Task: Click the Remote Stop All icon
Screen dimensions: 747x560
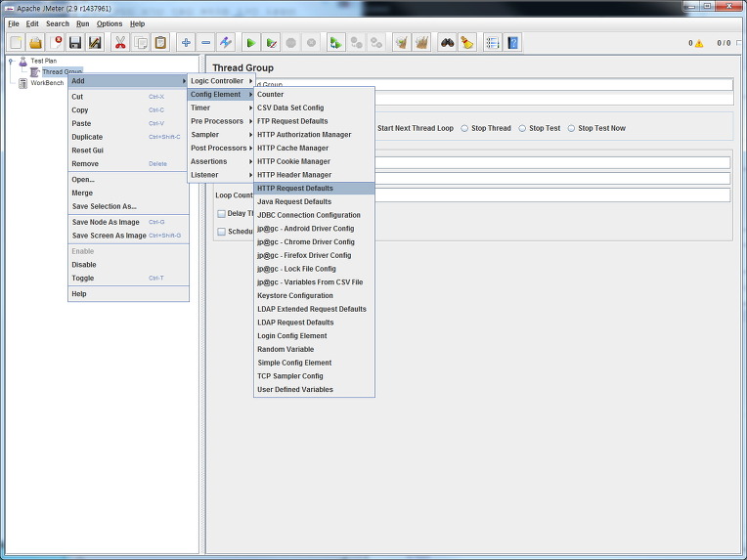Action: tap(356, 43)
